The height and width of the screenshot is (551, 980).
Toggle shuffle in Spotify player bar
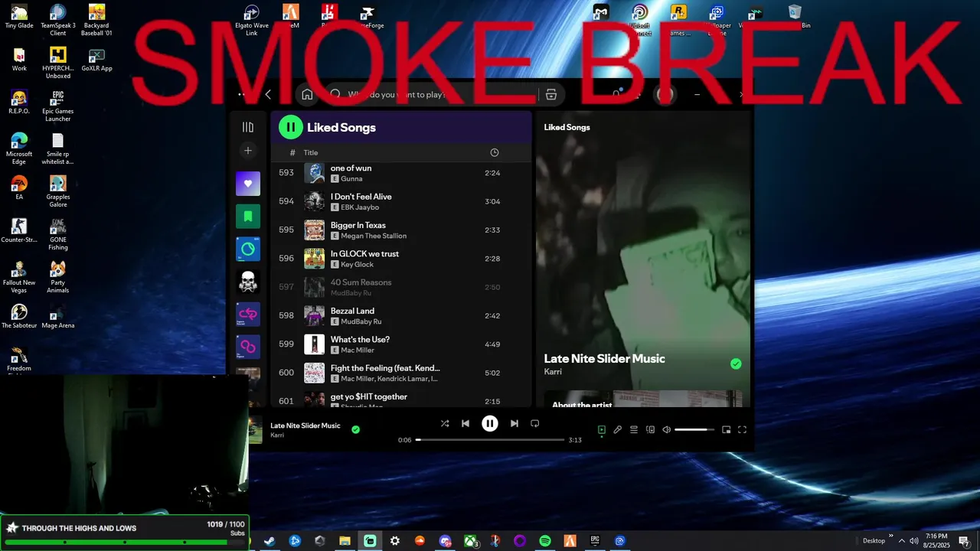pyautogui.click(x=445, y=423)
